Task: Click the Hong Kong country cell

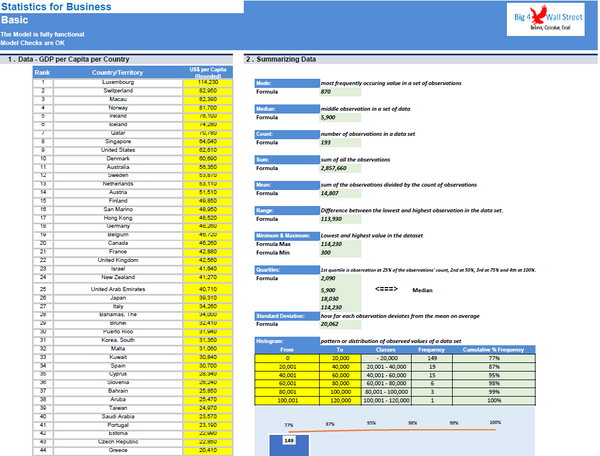Action: [118, 218]
